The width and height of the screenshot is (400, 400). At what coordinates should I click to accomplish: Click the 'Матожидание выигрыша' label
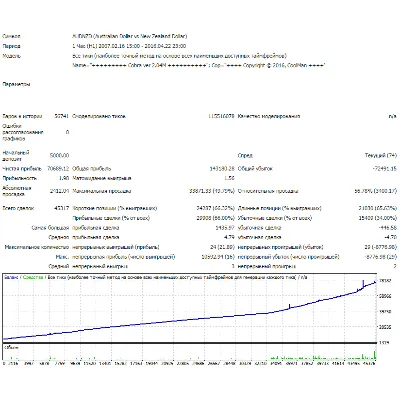pos(102,178)
